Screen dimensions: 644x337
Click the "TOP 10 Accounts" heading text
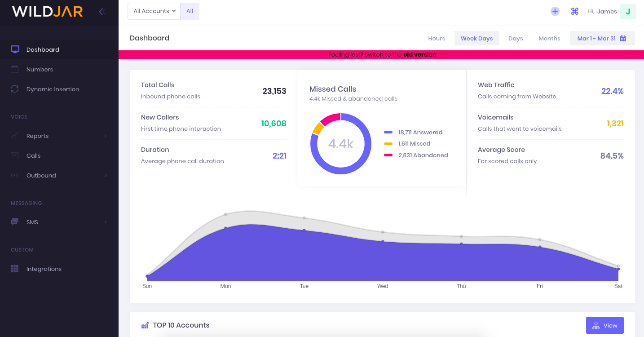tap(181, 325)
